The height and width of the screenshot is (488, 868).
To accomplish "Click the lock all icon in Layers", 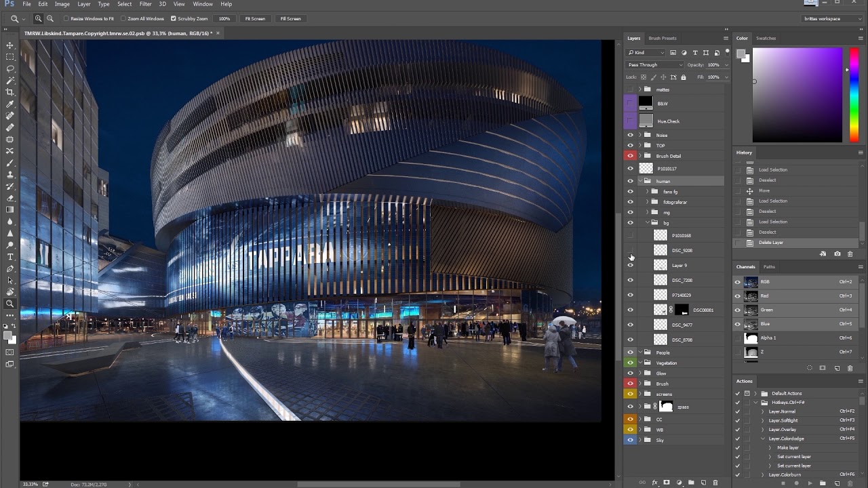I will click(684, 77).
